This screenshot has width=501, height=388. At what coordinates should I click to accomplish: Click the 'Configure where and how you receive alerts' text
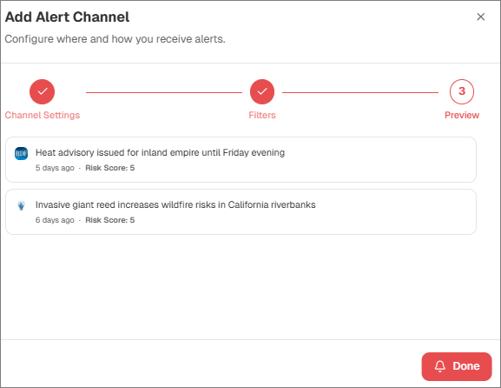[x=115, y=39]
